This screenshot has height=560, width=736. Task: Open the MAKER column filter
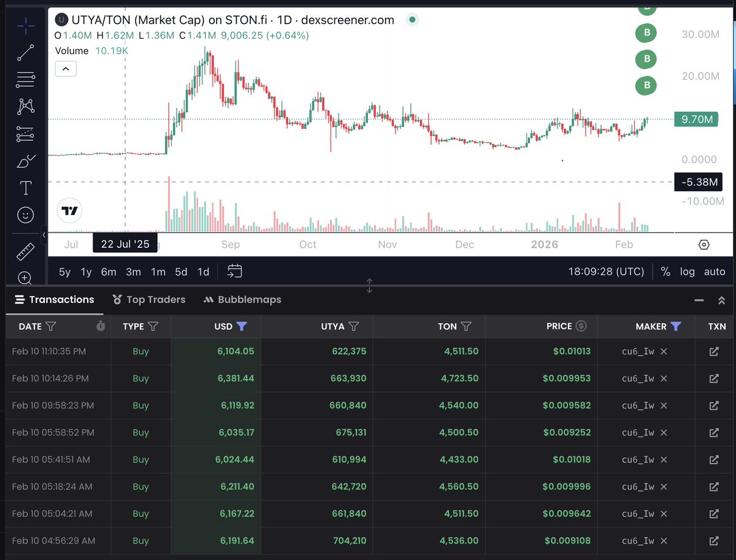click(x=676, y=326)
